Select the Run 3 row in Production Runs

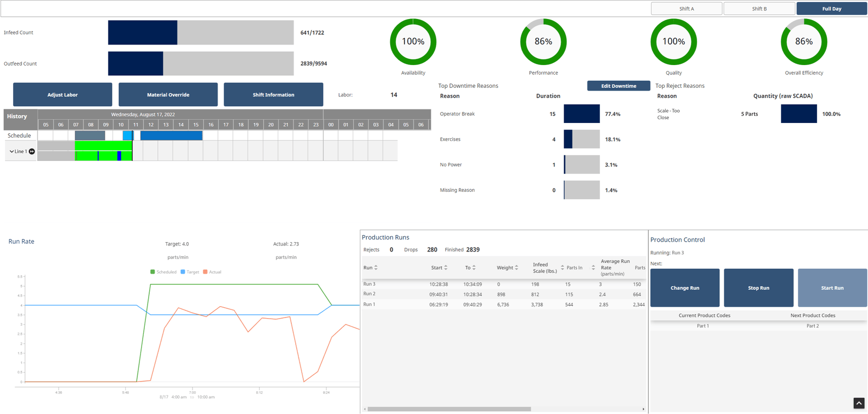(x=504, y=284)
